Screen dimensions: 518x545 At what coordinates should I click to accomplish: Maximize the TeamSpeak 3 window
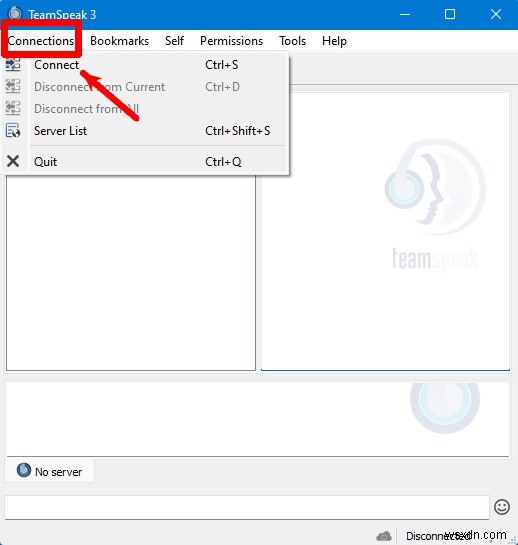pos(450,14)
